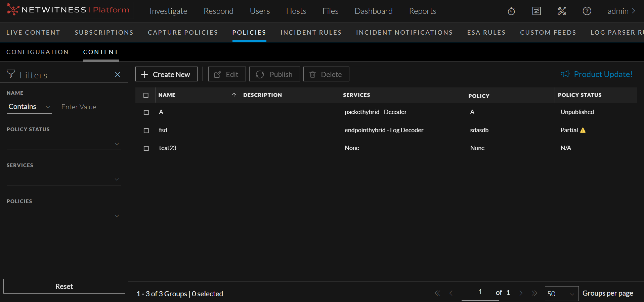The image size is (644, 302).
Task: Expand the Policy Status filter dropdown
Action: pos(63,144)
